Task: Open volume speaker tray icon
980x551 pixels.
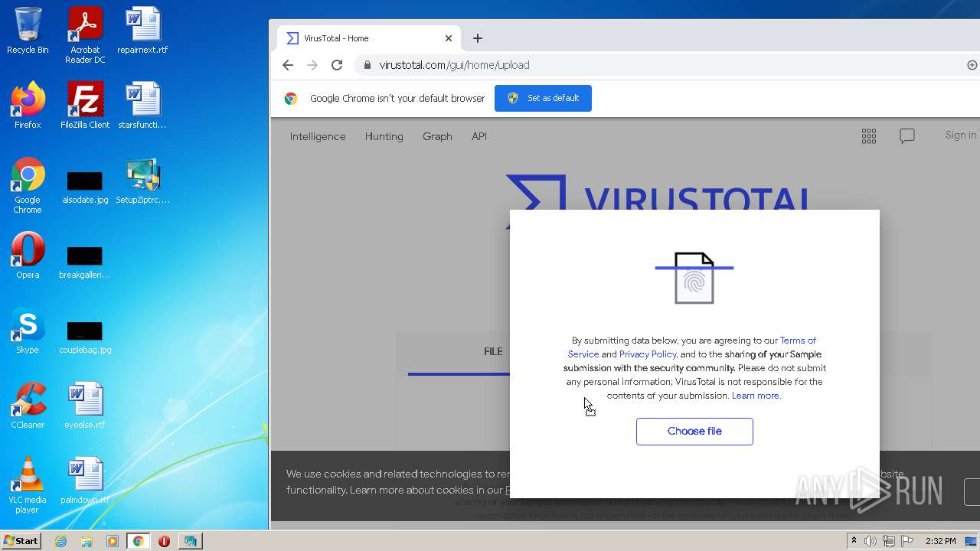Action: point(871,541)
